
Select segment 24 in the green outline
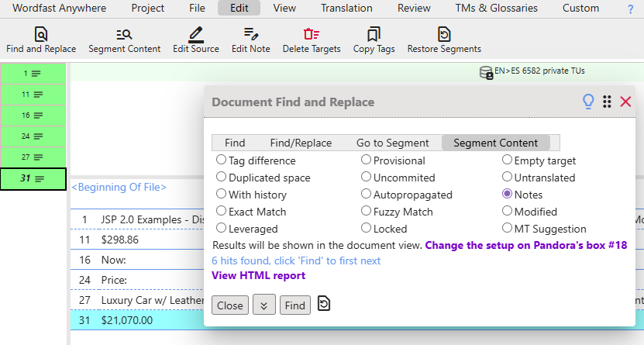click(33, 136)
